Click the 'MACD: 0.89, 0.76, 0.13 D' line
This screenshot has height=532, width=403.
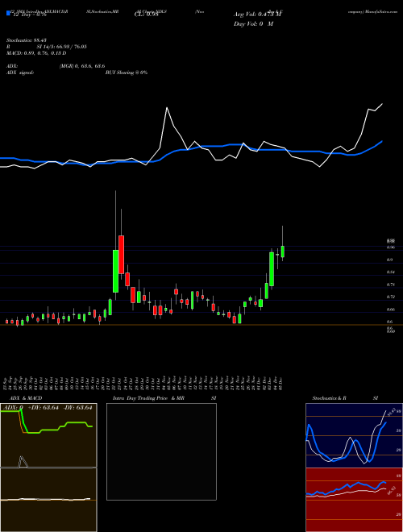click(36, 53)
